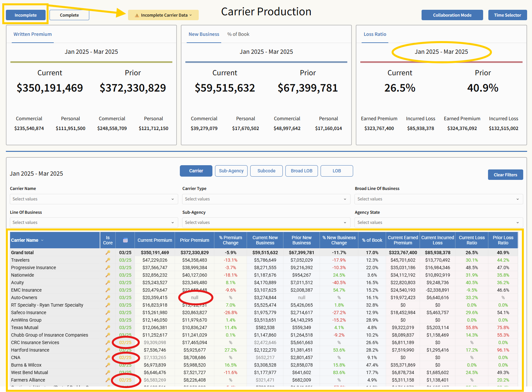Image resolution: width=532 pixels, height=392 pixels.
Task: Toggle the Incomplete data view
Action: click(x=26, y=15)
